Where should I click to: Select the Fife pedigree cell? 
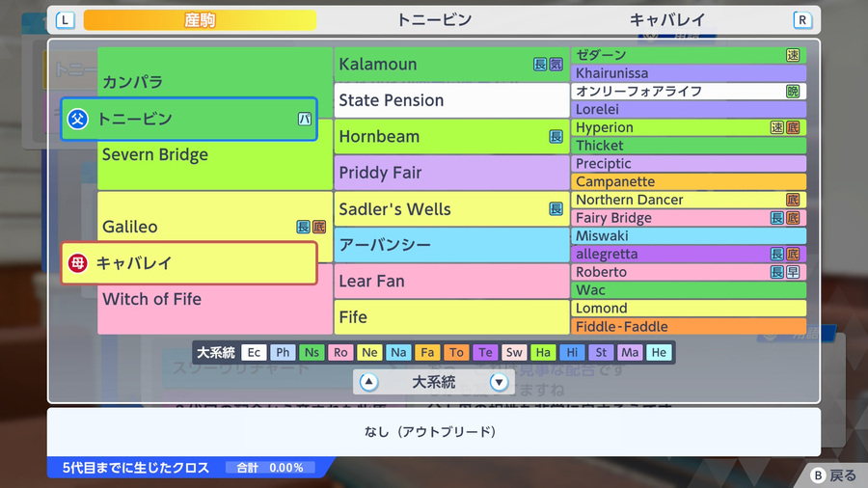(x=451, y=317)
